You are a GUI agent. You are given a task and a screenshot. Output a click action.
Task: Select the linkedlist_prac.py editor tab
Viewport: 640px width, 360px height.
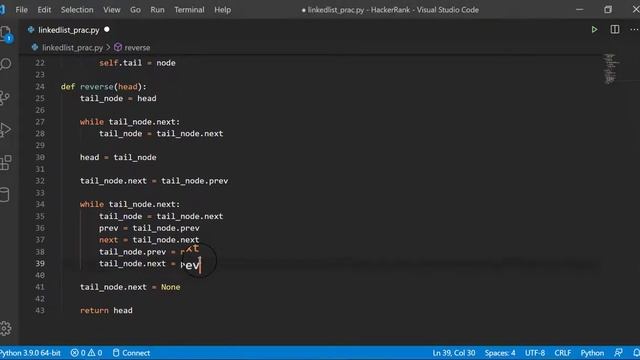69,30
